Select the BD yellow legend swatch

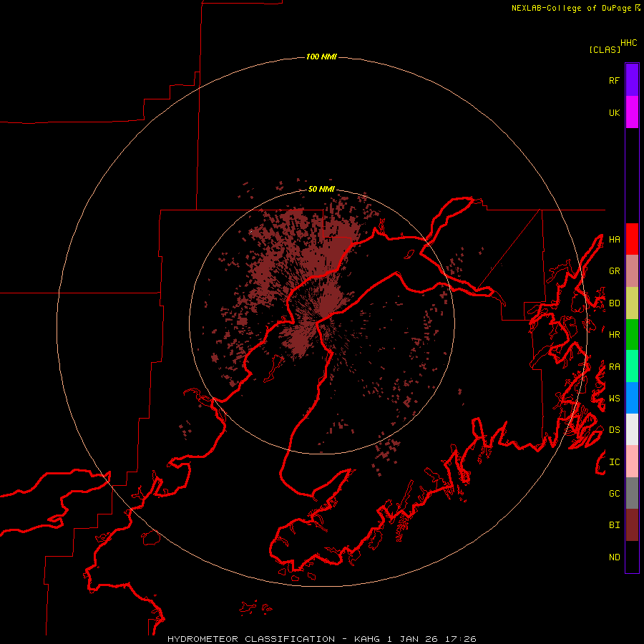(632, 303)
